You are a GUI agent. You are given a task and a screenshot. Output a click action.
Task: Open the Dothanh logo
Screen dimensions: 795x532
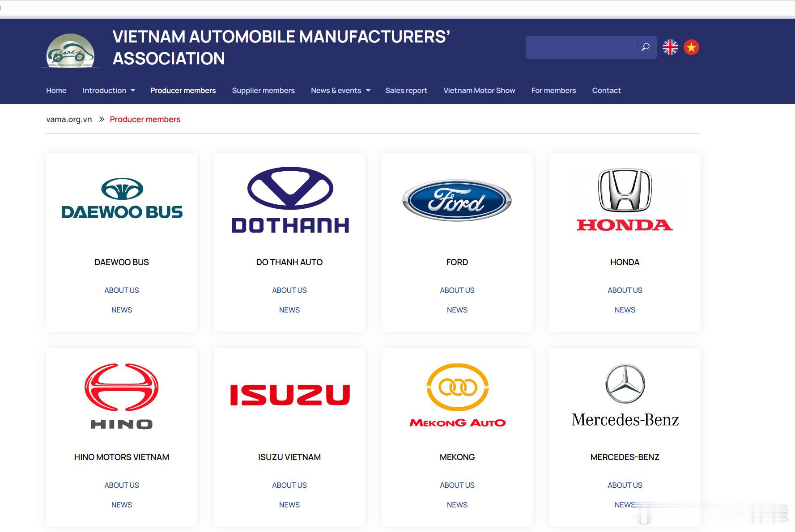(290, 200)
